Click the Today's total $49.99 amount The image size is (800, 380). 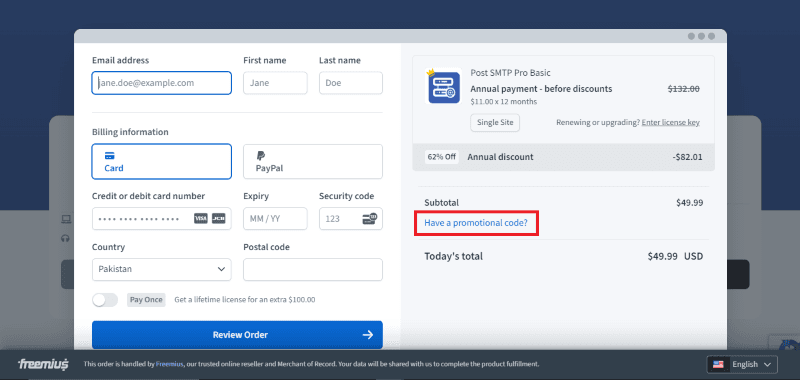[663, 256]
